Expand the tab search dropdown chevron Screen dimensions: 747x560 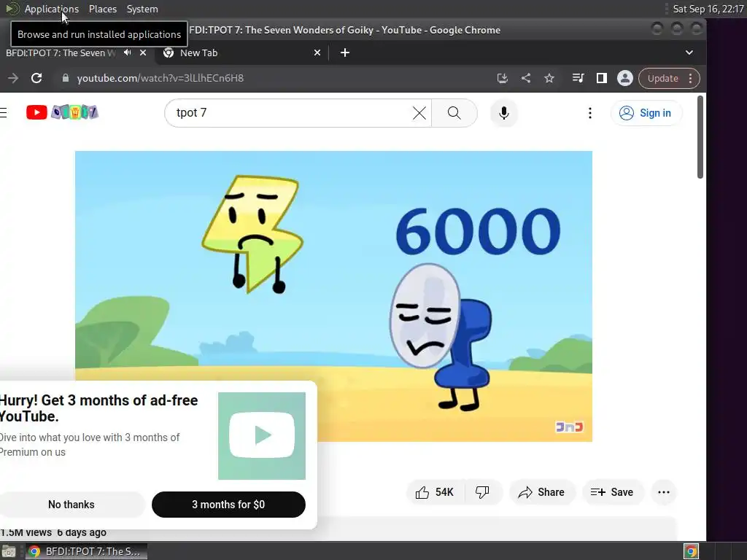(689, 52)
